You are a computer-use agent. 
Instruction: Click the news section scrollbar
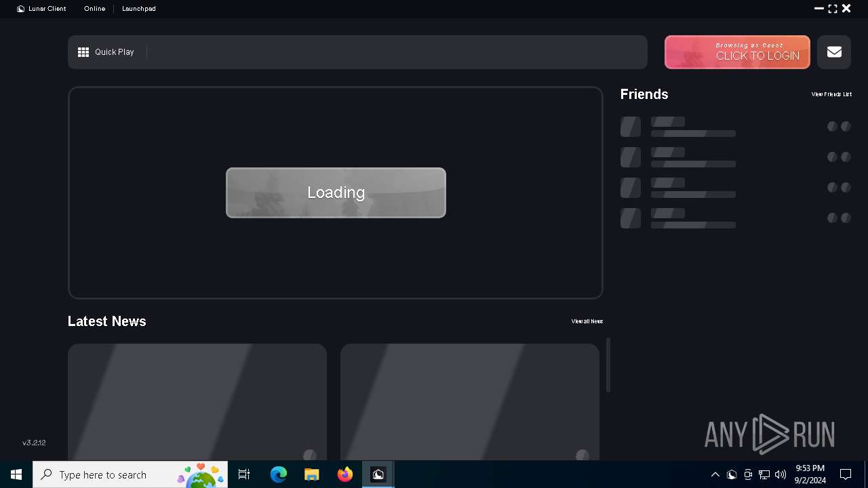608,365
